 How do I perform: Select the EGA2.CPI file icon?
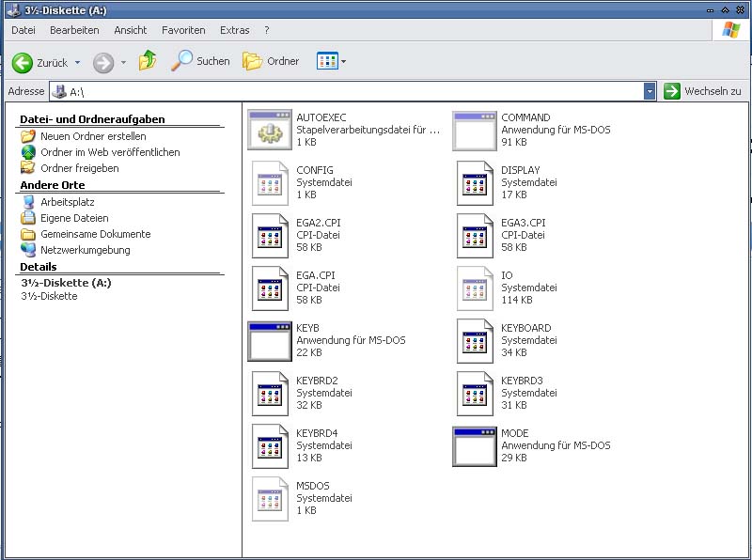(270, 236)
